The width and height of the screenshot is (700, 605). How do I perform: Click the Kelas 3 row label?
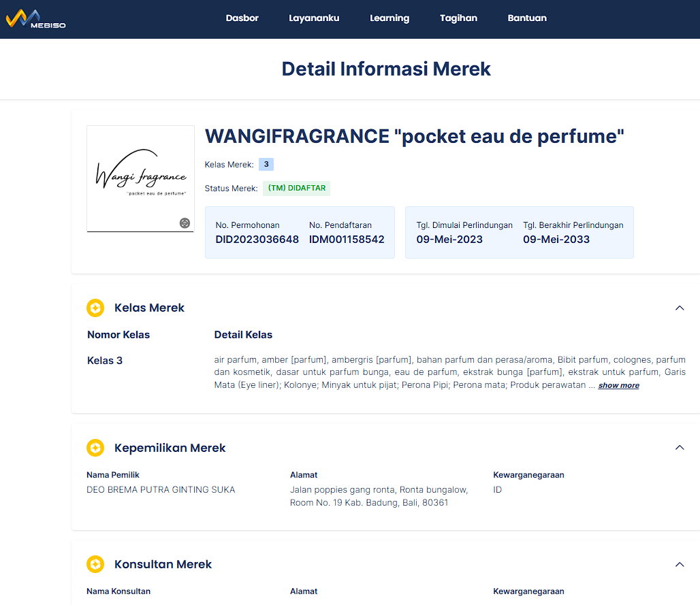[x=104, y=361]
